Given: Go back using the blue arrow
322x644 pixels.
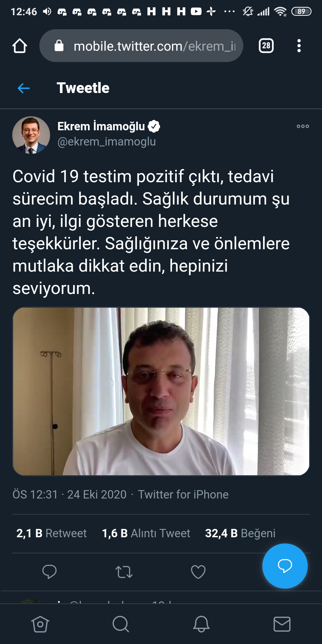Looking at the screenshot, I should click(24, 88).
